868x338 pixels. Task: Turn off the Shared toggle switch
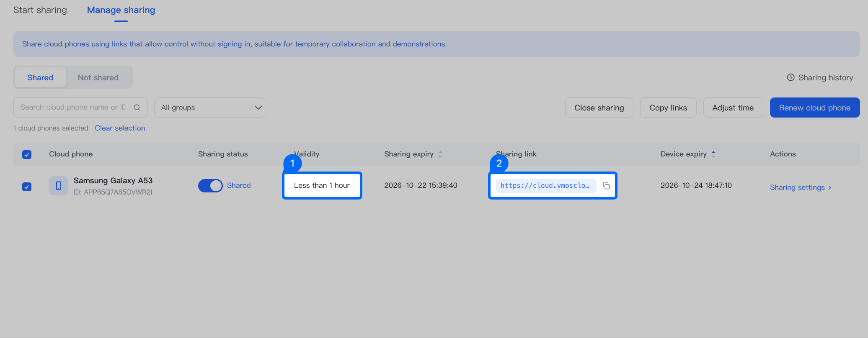[210, 186]
